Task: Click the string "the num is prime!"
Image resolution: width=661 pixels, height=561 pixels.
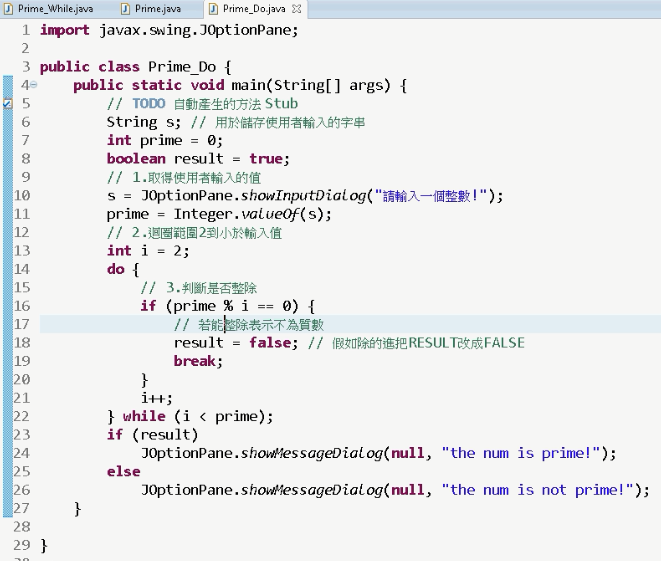Action: pyautogui.click(x=521, y=454)
